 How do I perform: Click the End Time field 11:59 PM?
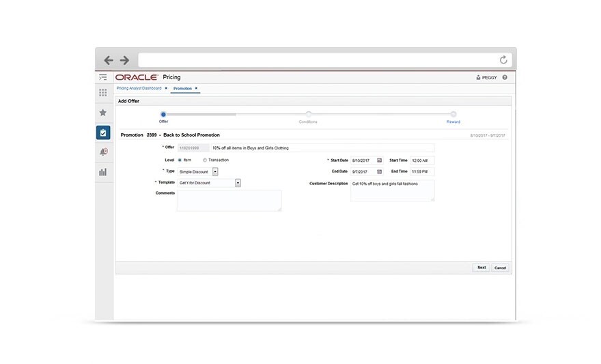422,171
